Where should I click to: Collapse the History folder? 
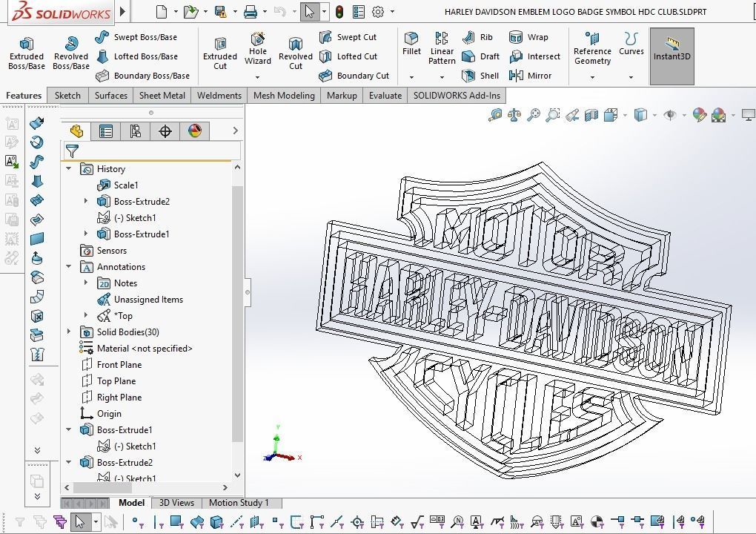coord(69,169)
